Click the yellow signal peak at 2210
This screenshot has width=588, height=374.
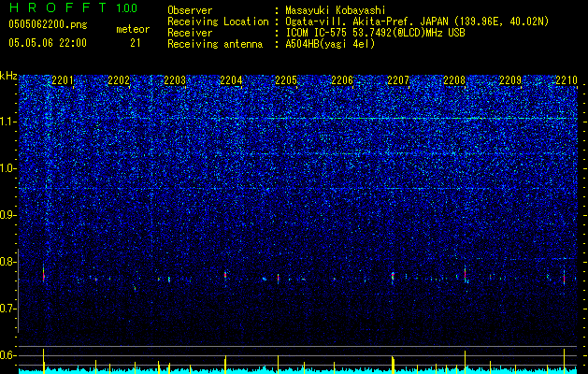564,361
